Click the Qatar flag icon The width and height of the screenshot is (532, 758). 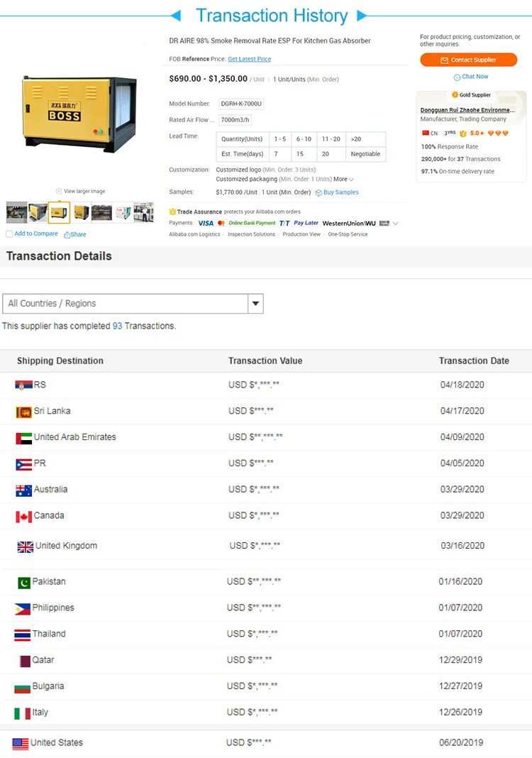pos(25,661)
